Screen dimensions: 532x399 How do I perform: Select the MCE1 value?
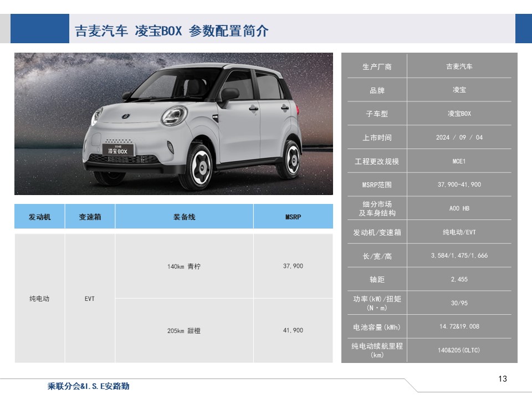coord(459,161)
